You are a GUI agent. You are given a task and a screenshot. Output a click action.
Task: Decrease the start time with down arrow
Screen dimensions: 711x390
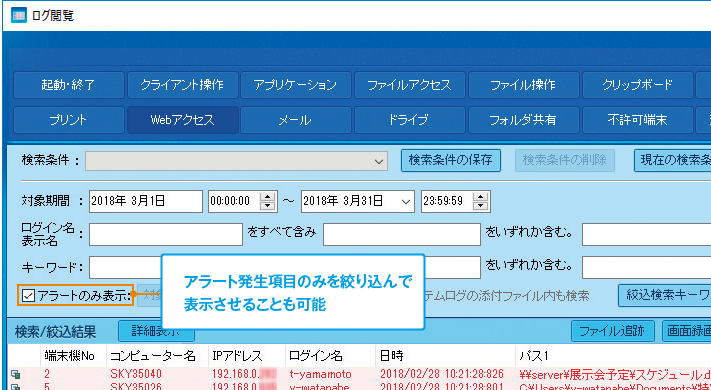tap(268, 206)
